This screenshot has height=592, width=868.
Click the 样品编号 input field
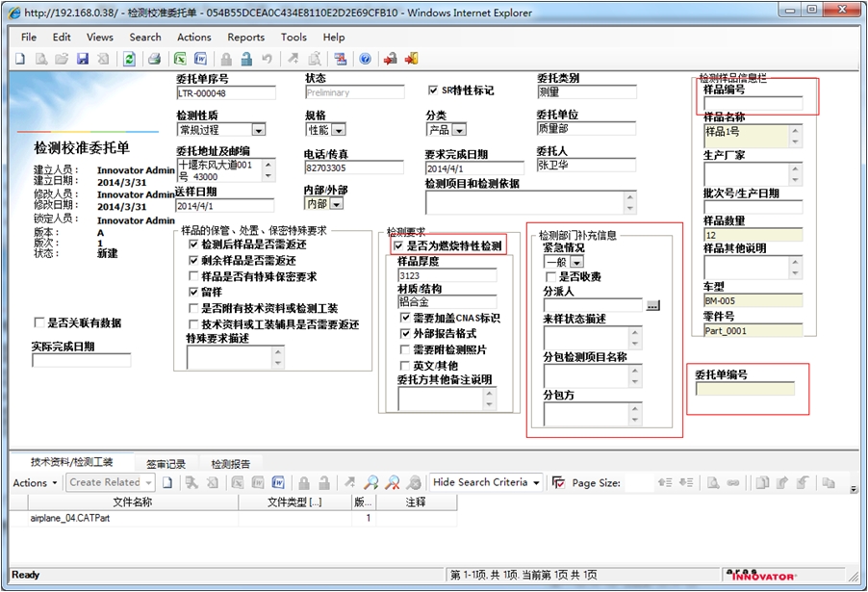pos(753,103)
